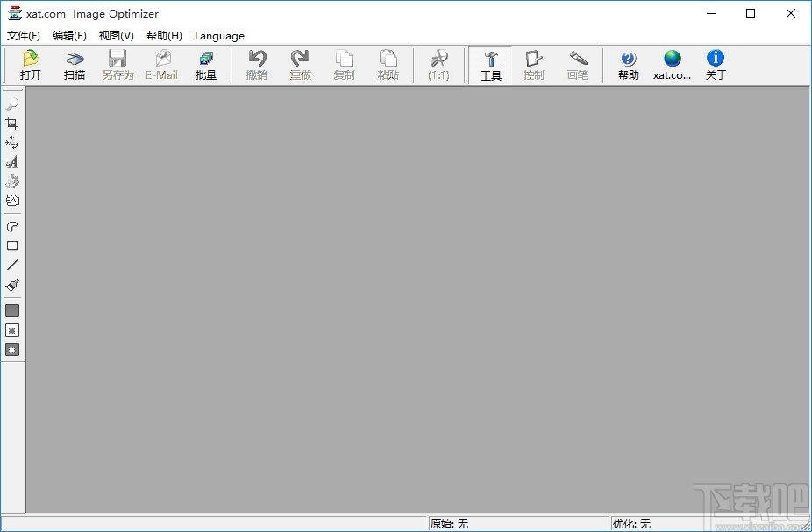Select the text 'A' tool in sidebar
Image resolution: width=812 pixels, height=532 pixels.
[x=12, y=162]
